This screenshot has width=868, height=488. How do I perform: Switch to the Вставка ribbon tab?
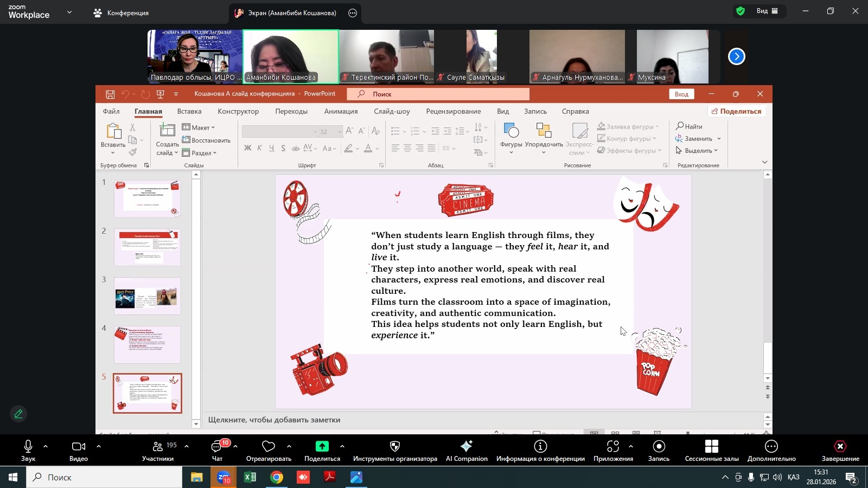pyautogui.click(x=189, y=111)
